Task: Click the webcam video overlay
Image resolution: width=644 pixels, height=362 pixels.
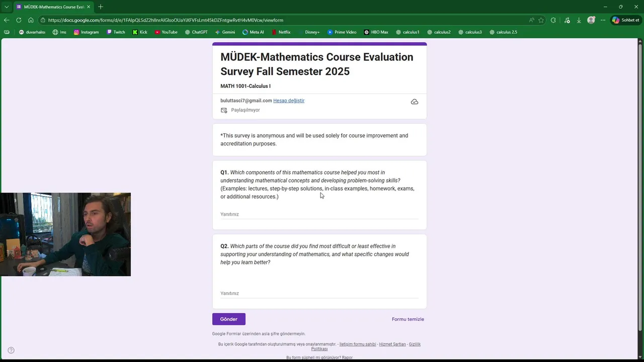Action: coord(65,234)
